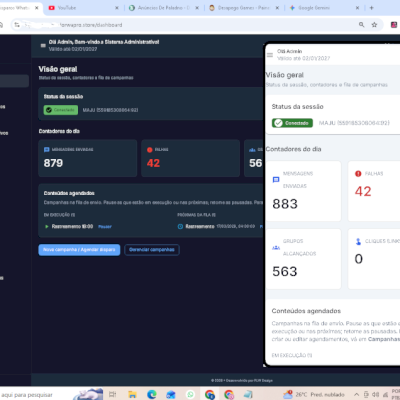Click the red 42 failures value in dark dashboard
This screenshot has width=400, height=400.
coord(153,163)
